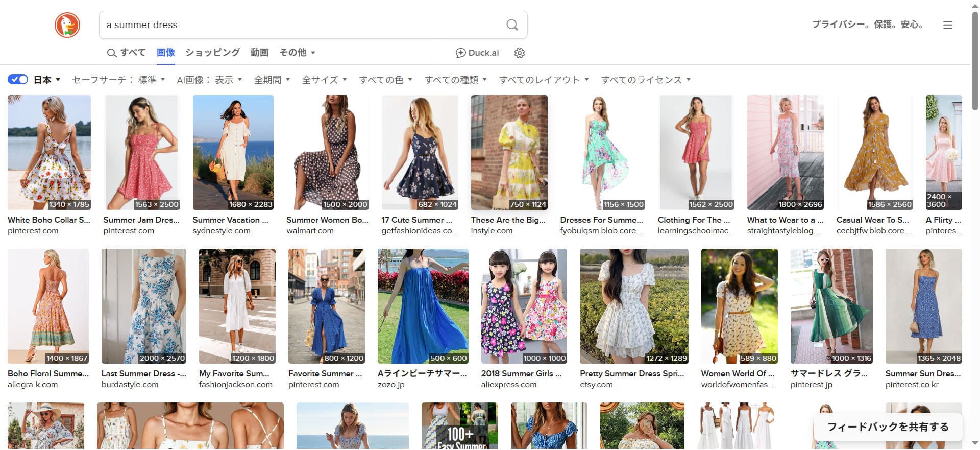Click the aliexpress.com source link
980x450 pixels.
(x=509, y=385)
